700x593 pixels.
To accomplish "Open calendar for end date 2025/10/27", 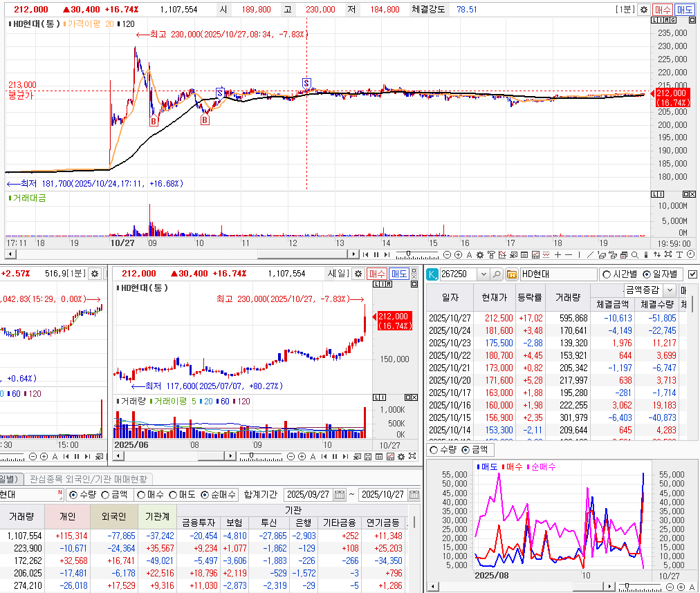I will (414, 495).
